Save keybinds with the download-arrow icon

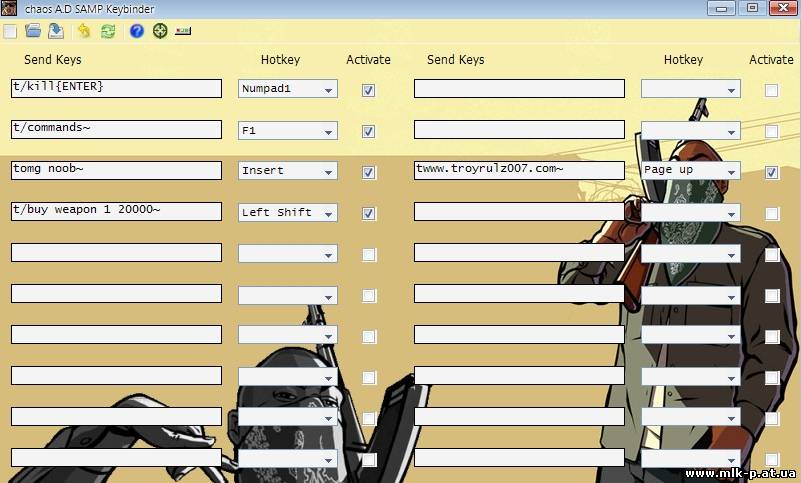pyautogui.click(x=56, y=31)
